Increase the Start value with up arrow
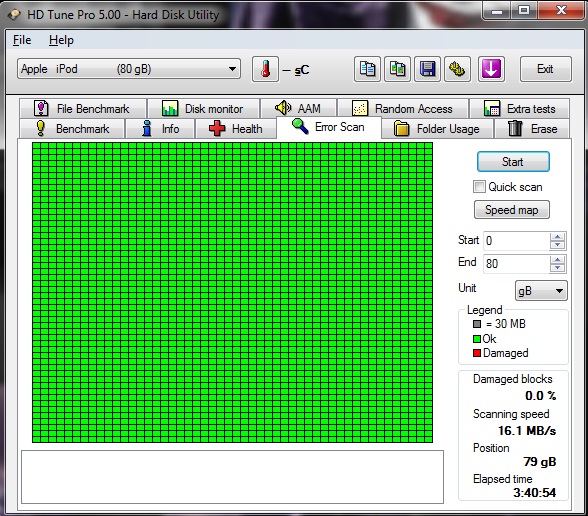 (558, 237)
